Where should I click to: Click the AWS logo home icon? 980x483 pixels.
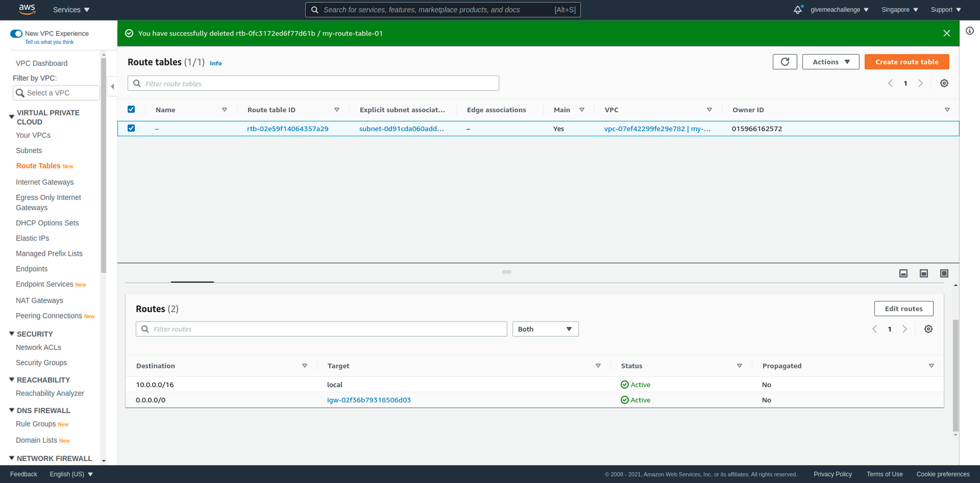(27, 9)
